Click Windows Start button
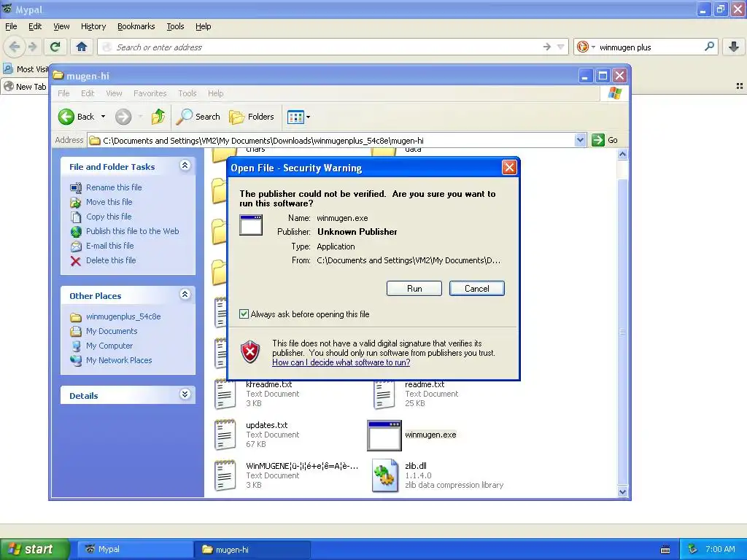Image resolution: width=747 pixels, height=560 pixels. pos(34,549)
